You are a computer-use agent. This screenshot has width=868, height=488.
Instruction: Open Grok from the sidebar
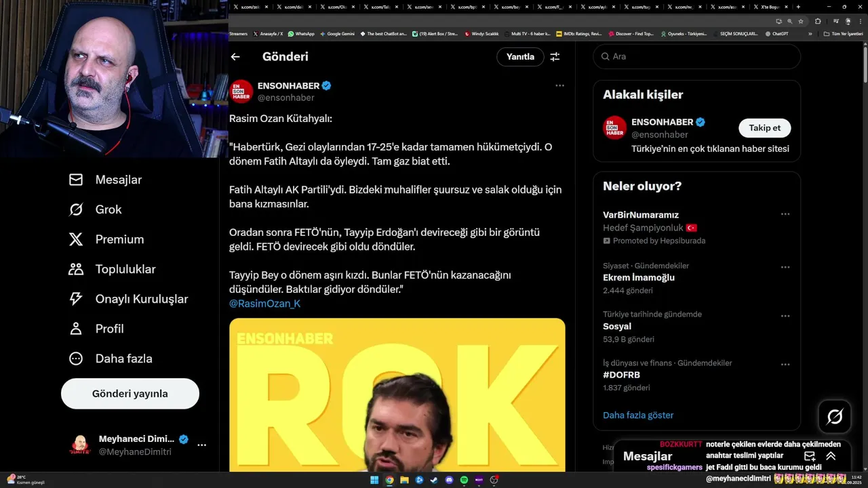96,209
